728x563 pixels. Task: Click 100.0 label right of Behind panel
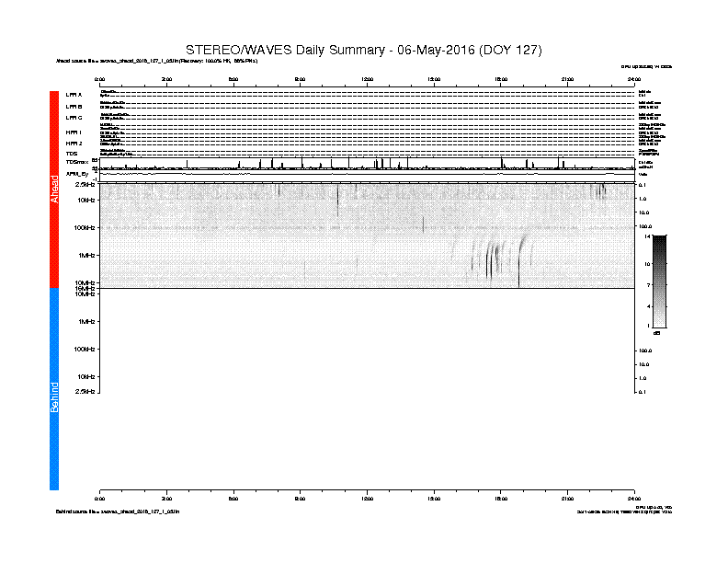(645, 350)
